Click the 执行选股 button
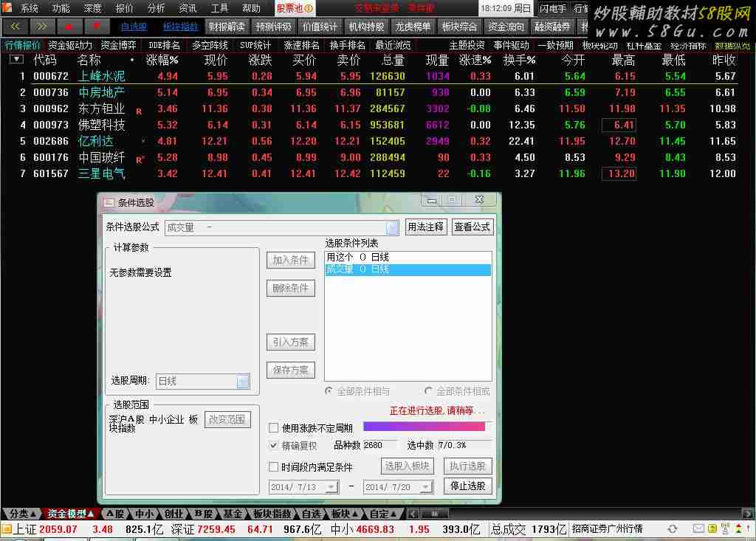756x541 pixels. coord(467,466)
